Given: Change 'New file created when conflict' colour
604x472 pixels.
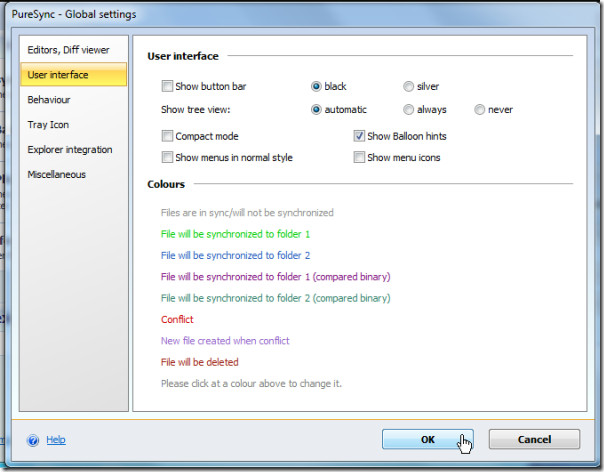Looking at the screenshot, I should point(225,341).
